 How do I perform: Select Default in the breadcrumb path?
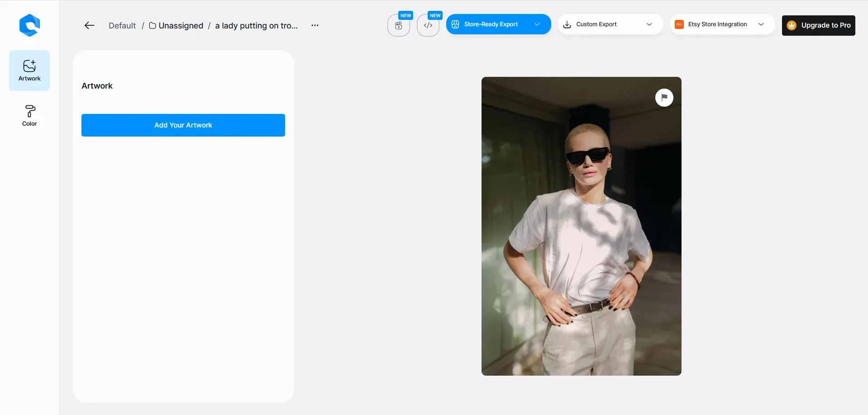pos(122,25)
